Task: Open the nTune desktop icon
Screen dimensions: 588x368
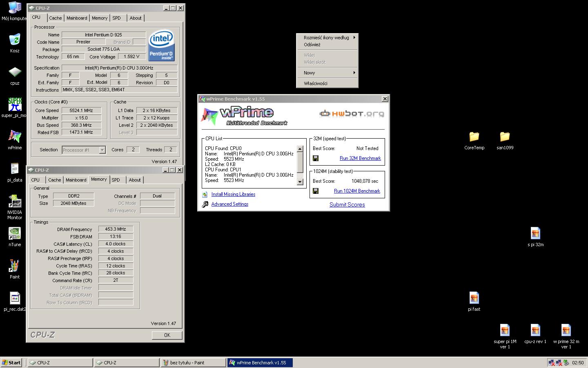Action: [15, 233]
